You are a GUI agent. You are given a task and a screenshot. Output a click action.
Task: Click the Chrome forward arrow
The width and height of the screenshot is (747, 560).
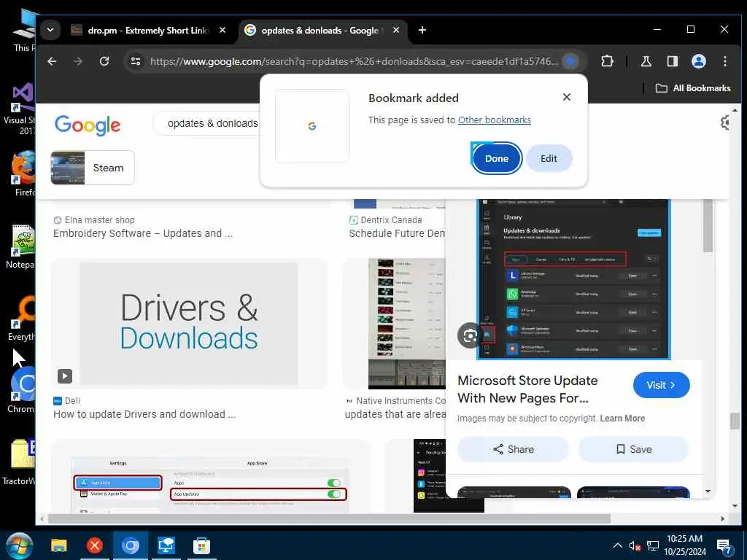point(77,61)
